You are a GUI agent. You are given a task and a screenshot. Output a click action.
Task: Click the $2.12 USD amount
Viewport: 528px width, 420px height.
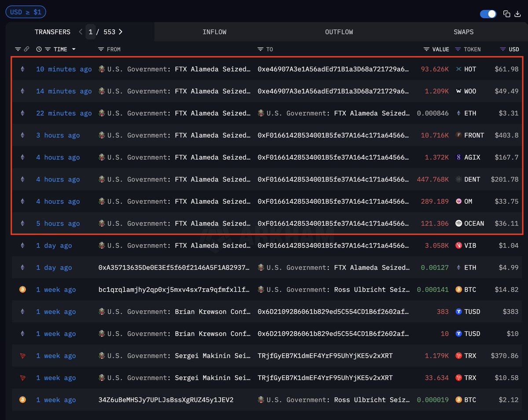[x=509, y=400]
